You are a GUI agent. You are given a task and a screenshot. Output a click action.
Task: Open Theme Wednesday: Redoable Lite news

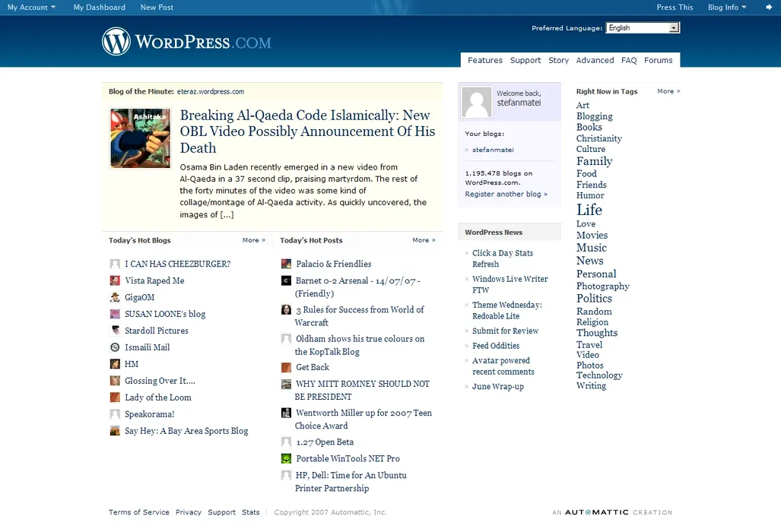tap(507, 310)
